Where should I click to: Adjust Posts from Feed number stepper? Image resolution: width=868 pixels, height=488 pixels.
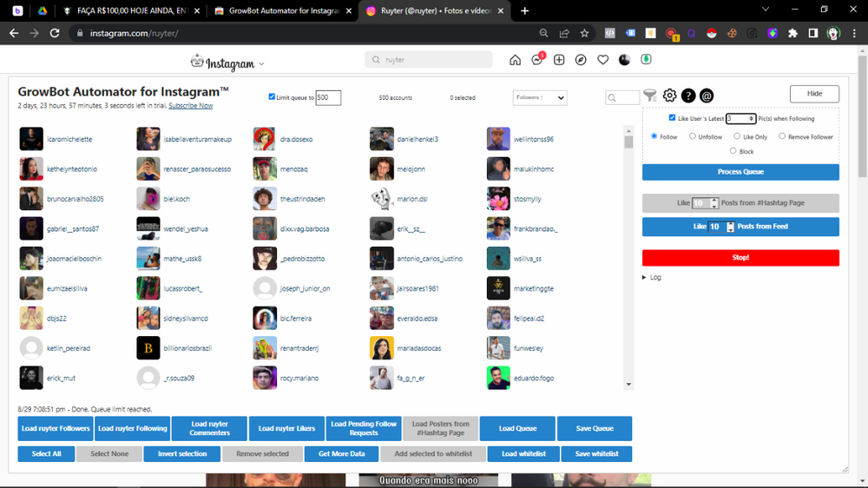pos(730,227)
